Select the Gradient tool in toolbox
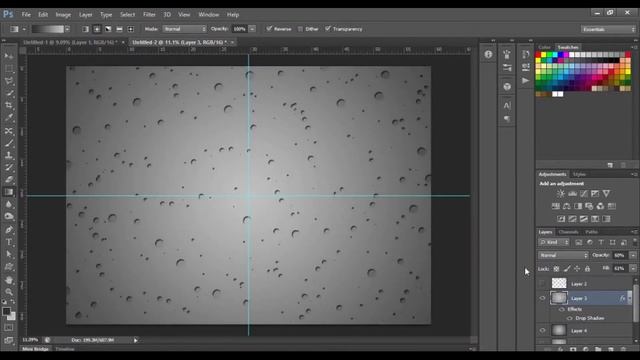Viewport: 640px width, 360px height. pos(9,192)
